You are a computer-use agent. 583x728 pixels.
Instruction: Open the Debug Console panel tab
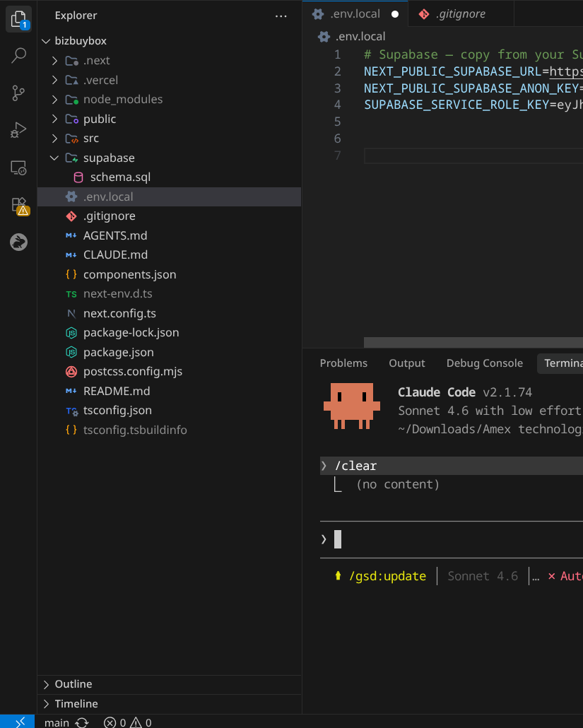click(485, 363)
